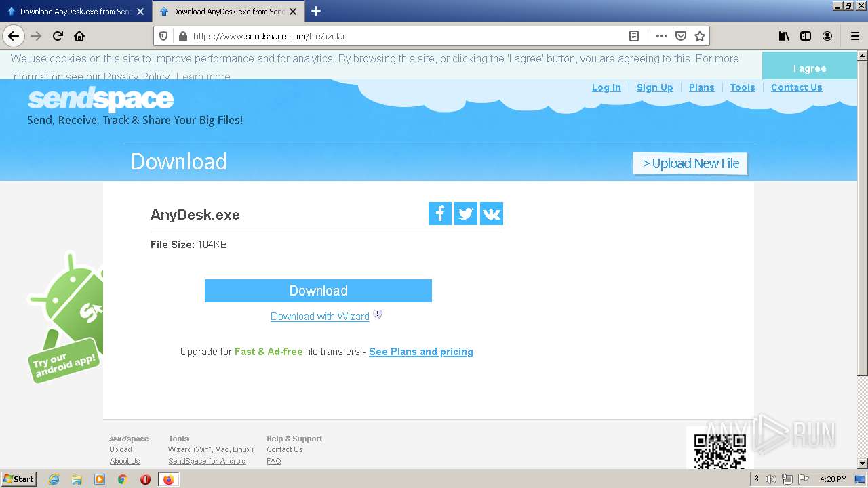Screen dimensions: 868x488
Task: Close the first AnyDesk.exe tab
Action: point(140,12)
